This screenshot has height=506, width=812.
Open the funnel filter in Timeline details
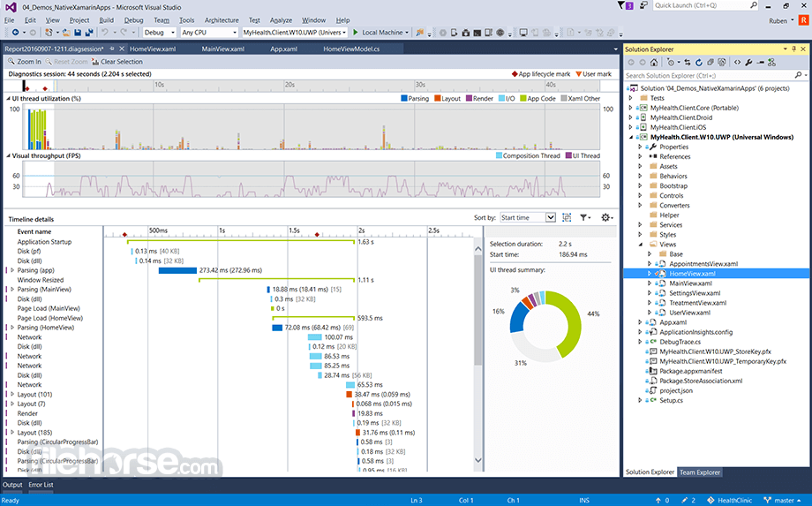click(x=585, y=217)
